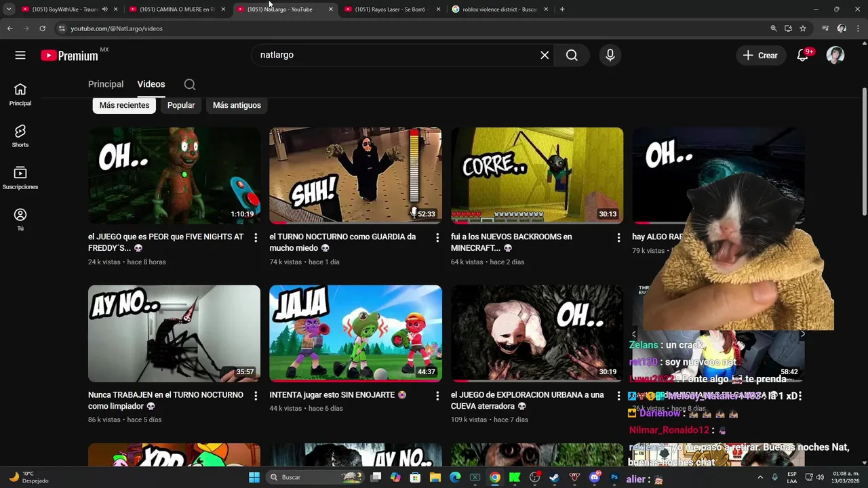Open Discord from the taskbar
The width and height of the screenshot is (868, 488).
[595, 477]
